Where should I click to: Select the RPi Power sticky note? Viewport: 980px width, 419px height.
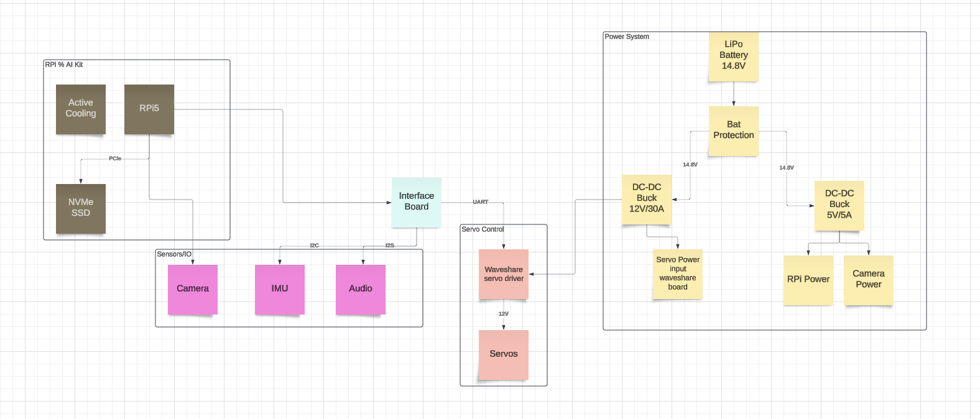tap(808, 280)
